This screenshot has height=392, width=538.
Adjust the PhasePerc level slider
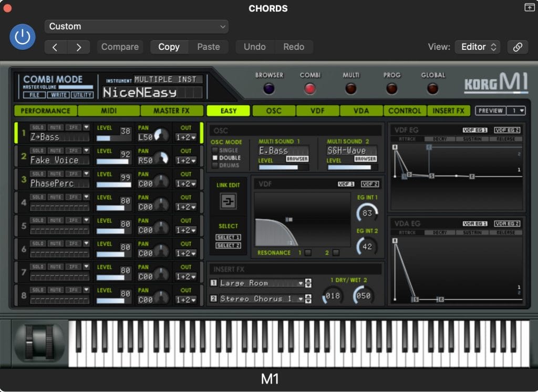point(113,185)
